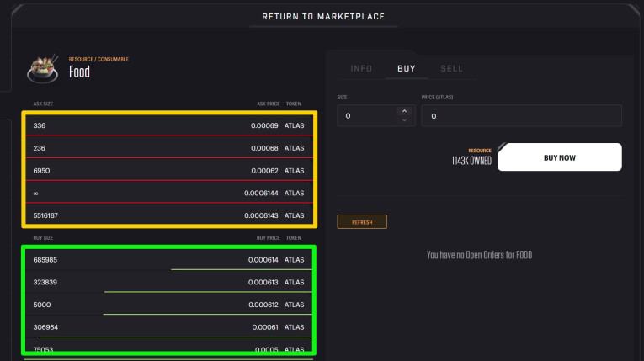Click ask price 0.00062
Image resolution: width=644 pixels, height=361 pixels.
[264, 171]
